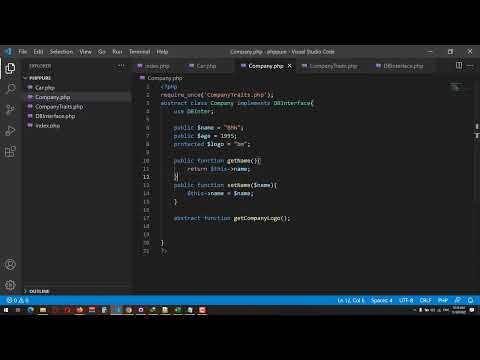Open Explorer panel ellipsis menu
The image size is (480, 360).
coord(121,66)
